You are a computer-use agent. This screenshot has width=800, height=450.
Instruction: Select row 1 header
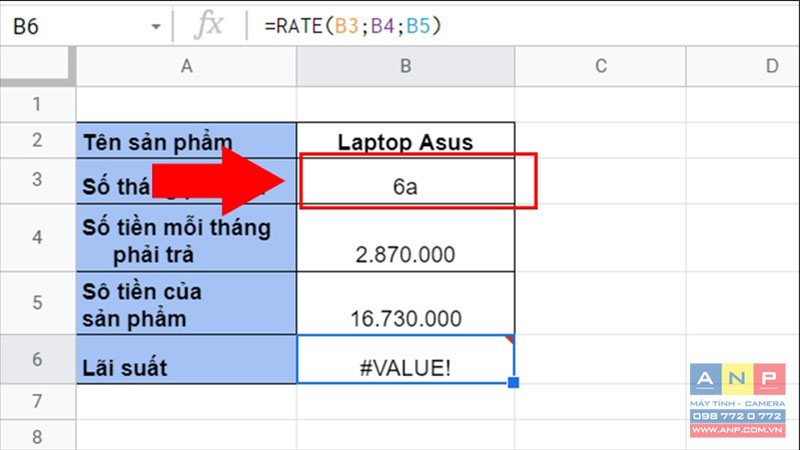pyautogui.click(x=37, y=104)
